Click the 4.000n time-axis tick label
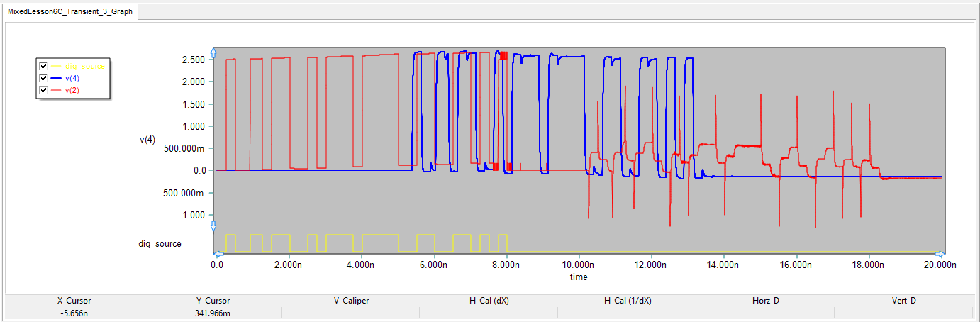The width and height of the screenshot is (980, 322). tap(361, 265)
